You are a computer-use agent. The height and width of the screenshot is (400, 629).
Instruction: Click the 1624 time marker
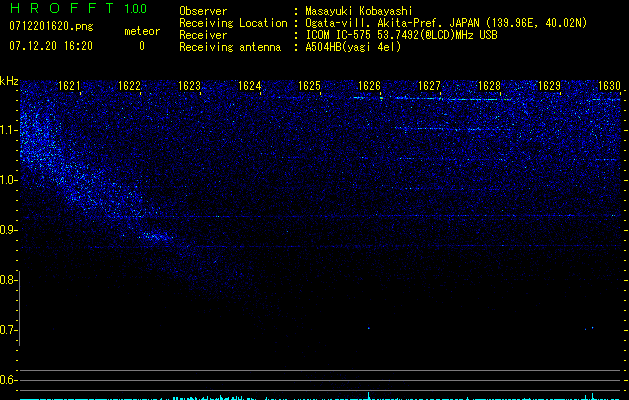pyautogui.click(x=249, y=86)
